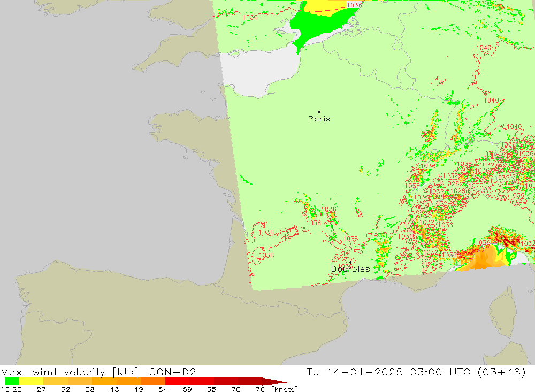Click the 'ICON-D2' model name

coord(171,372)
